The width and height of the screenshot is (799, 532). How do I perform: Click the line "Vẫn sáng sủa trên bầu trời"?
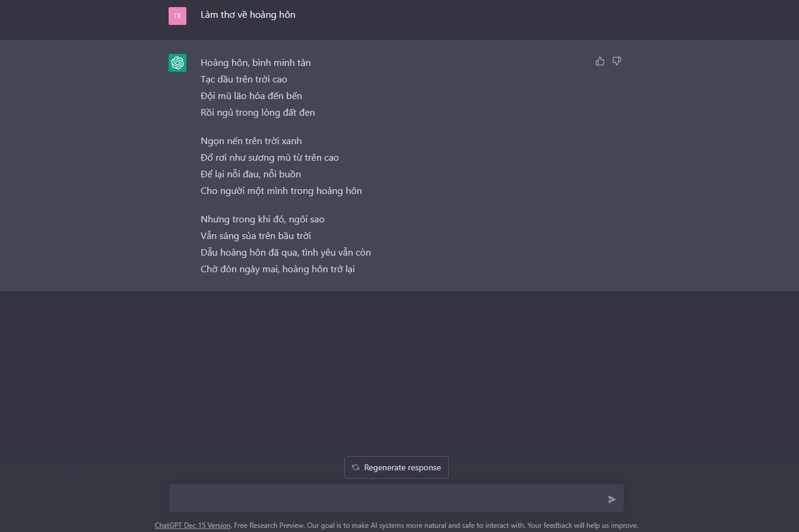(x=255, y=236)
